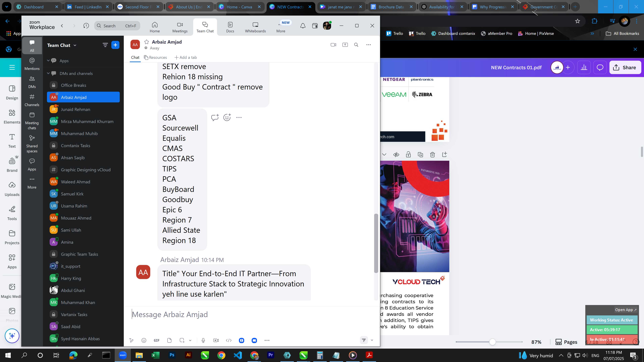Open the Zoom Whiteboards tab
Screen dimensions: 644x362
tap(255, 27)
